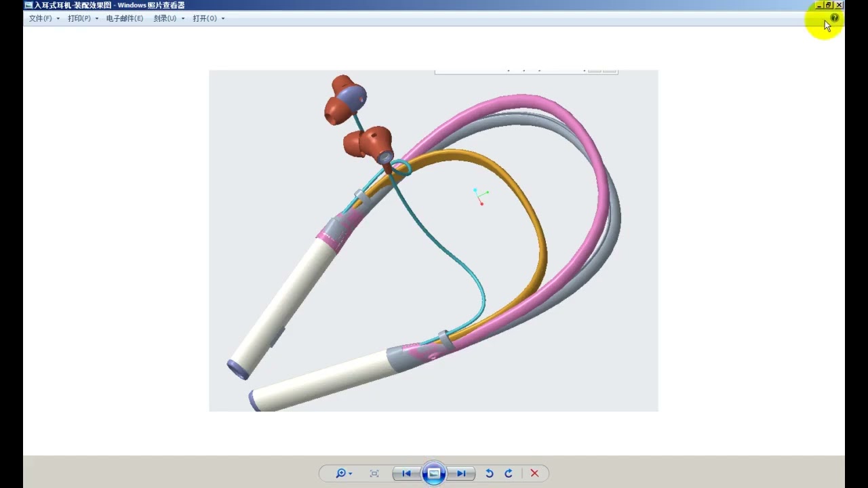This screenshot has height=488, width=868.
Task: Open the 打开(O) menu
Action: pos(208,18)
